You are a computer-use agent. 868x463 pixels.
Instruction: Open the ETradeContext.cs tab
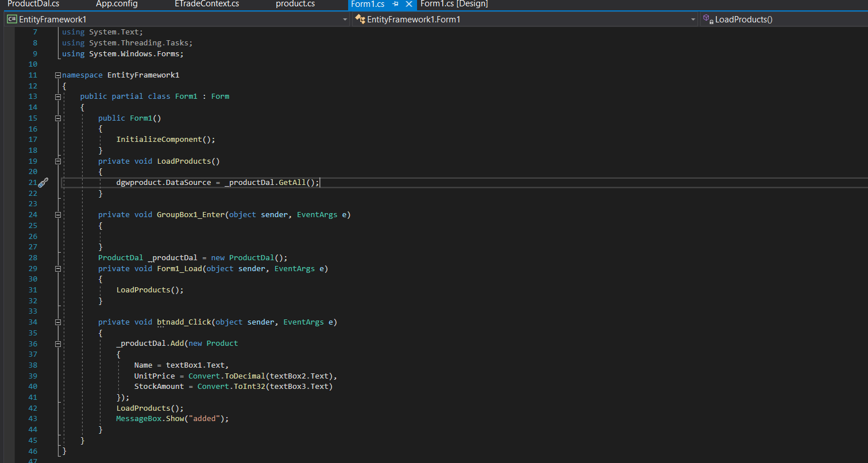pos(207,4)
